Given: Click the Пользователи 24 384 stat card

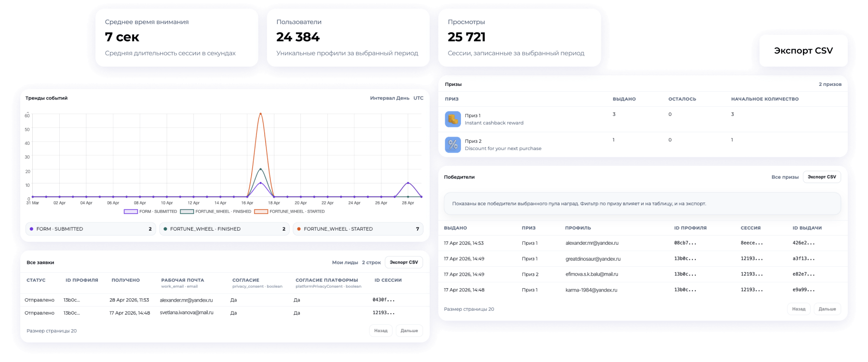Looking at the screenshot, I should pyautogui.click(x=348, y=38).
